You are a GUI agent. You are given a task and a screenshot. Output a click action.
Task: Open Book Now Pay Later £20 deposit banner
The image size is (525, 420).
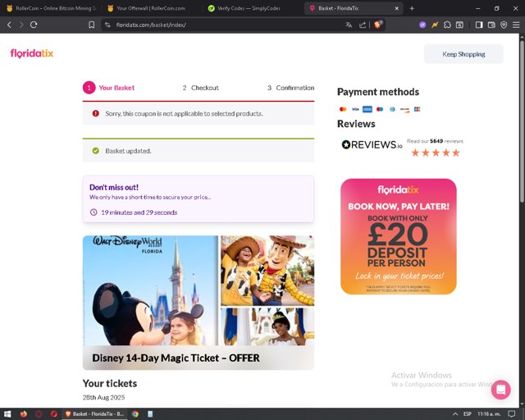tap(399, 236)
